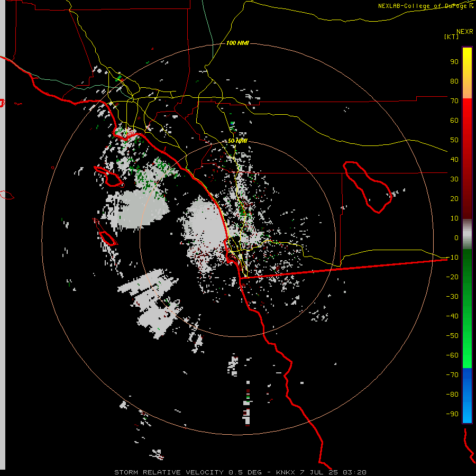Click the "60" value on the velocity scale
The height and width of the screenshot is (476, 476).
454,120
